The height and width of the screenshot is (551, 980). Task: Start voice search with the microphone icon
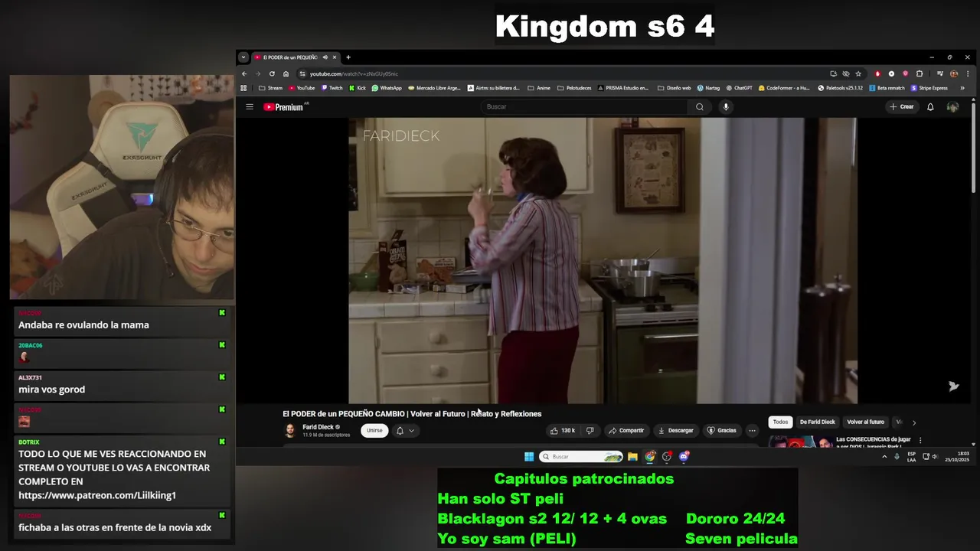pyautogui.click(x=726, y=107)
